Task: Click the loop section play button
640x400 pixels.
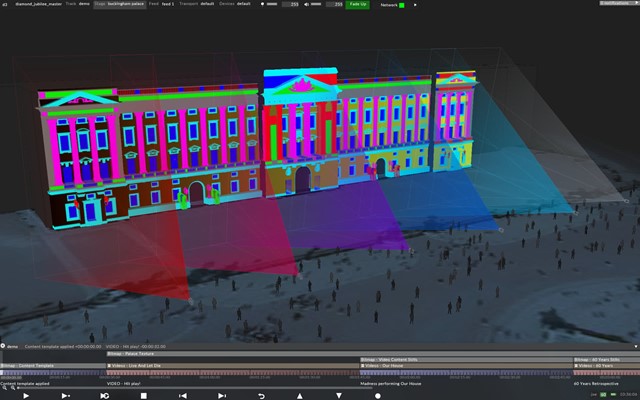Action: click(104, 396)
